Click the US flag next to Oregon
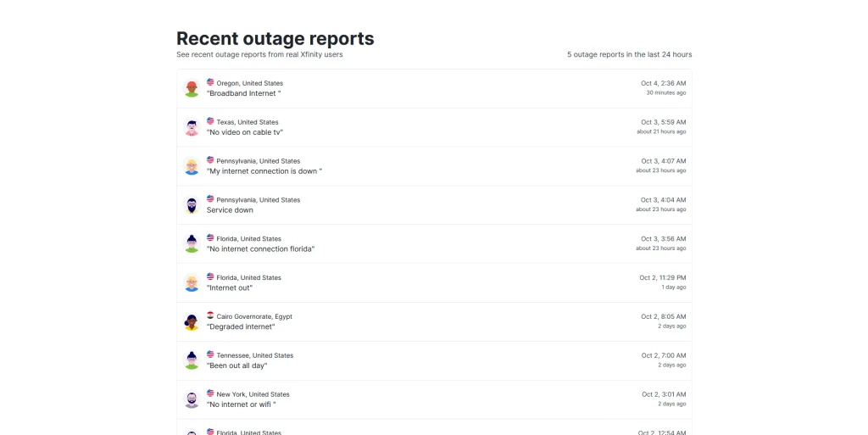This screenshot has height=435, width=868. (x=210, y=82)
